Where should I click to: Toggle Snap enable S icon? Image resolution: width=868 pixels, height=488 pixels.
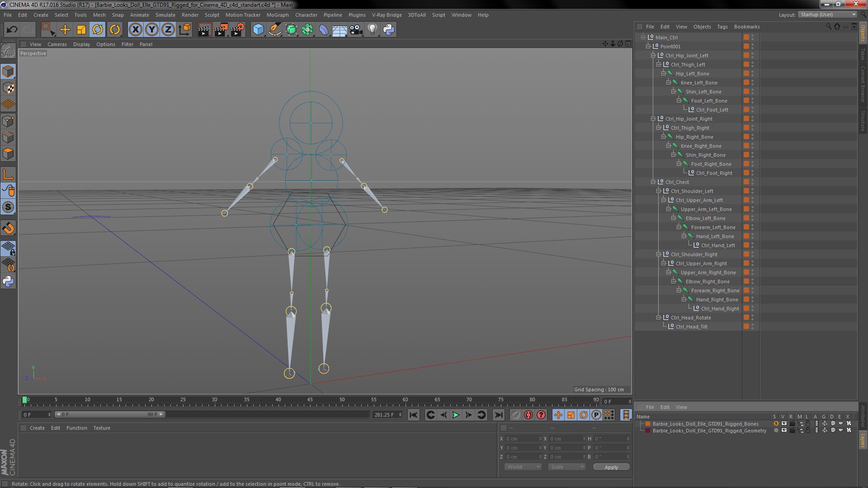coord(8,207)
